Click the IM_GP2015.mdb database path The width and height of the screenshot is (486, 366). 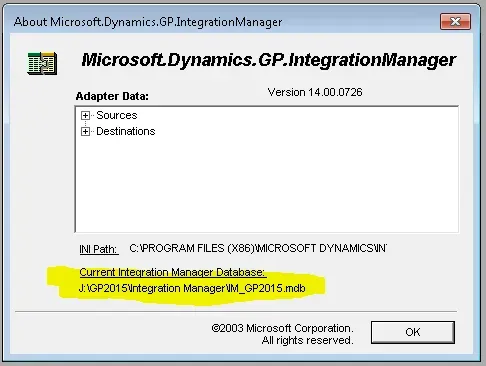[192, 288]
